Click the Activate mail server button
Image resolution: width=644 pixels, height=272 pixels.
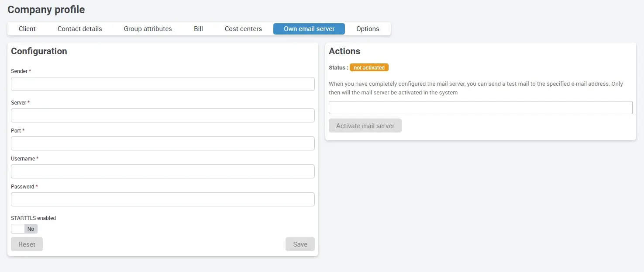(365, 126)
